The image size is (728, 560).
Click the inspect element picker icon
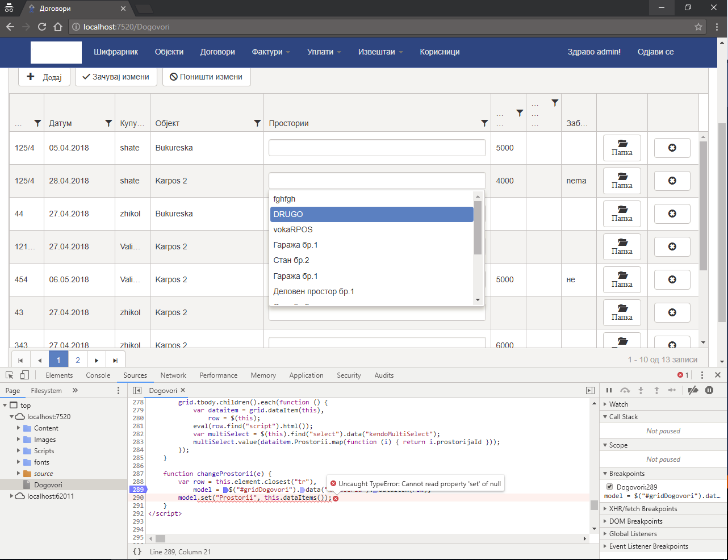[10, 375]
